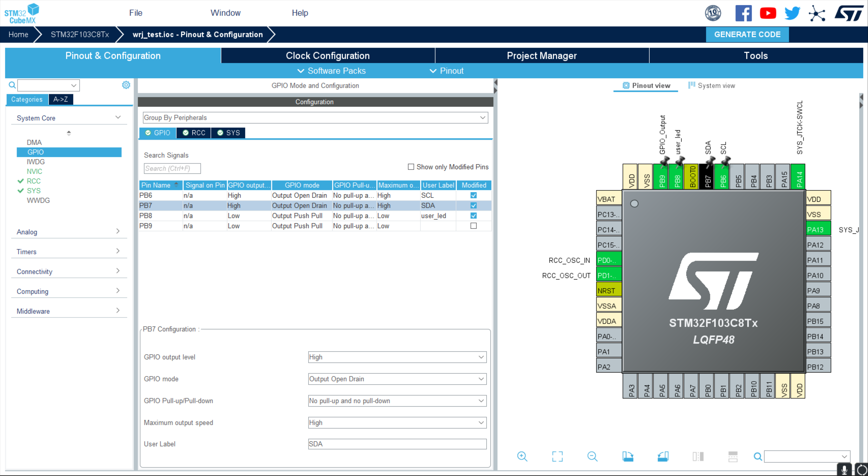Switch to Project Manager tab

pos(542,56)
